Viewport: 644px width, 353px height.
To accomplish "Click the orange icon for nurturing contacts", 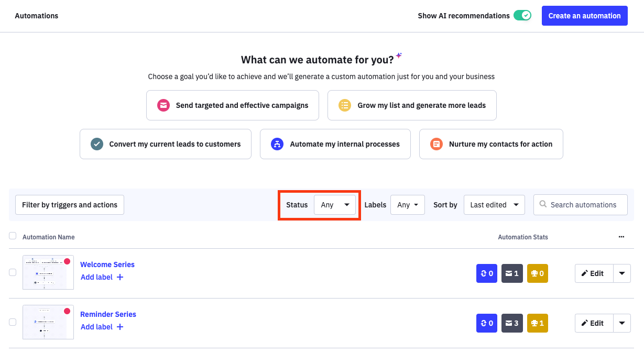I will point(436,144).
